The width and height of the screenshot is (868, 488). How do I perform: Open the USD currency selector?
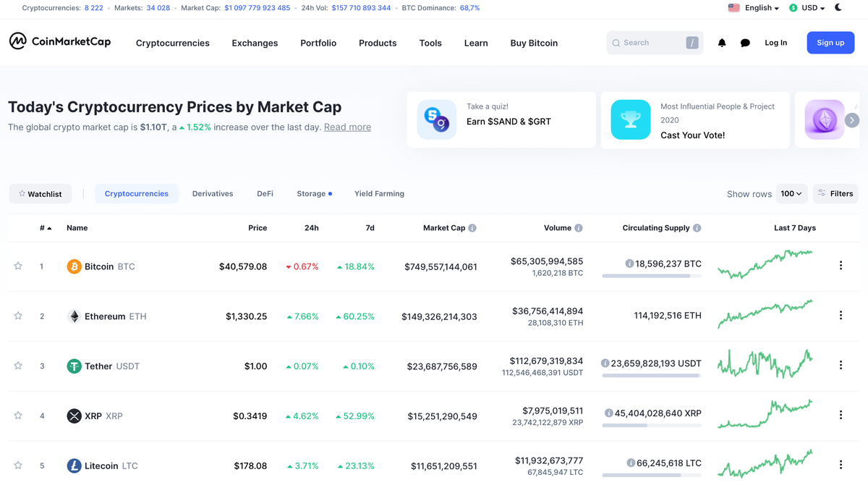pyautogui.click(x=805, y=7)
